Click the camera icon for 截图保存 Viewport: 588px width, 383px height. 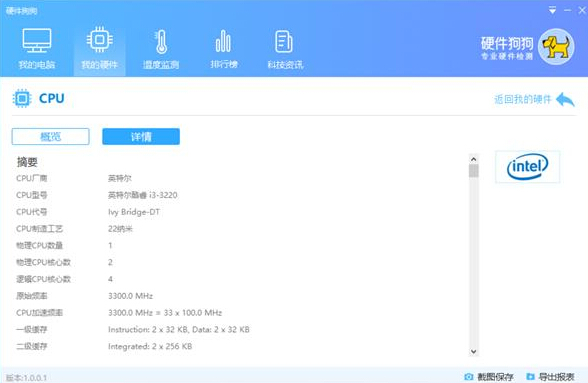(468, 376)
